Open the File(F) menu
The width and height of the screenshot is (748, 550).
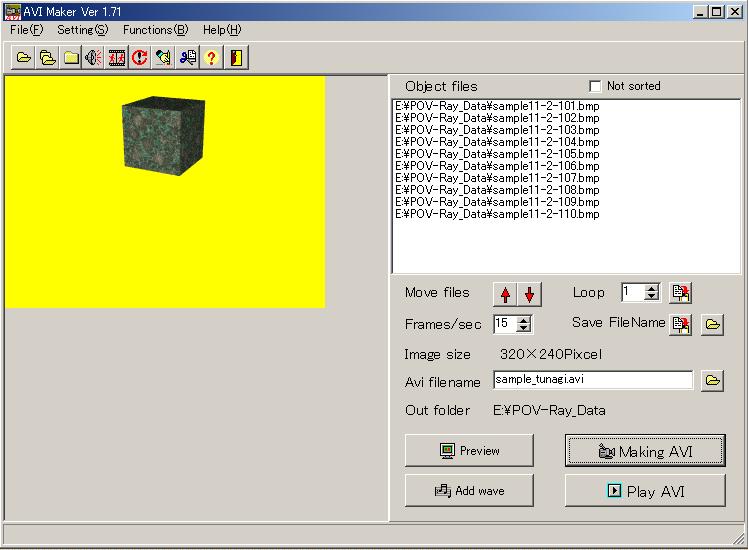coord(27,30)
